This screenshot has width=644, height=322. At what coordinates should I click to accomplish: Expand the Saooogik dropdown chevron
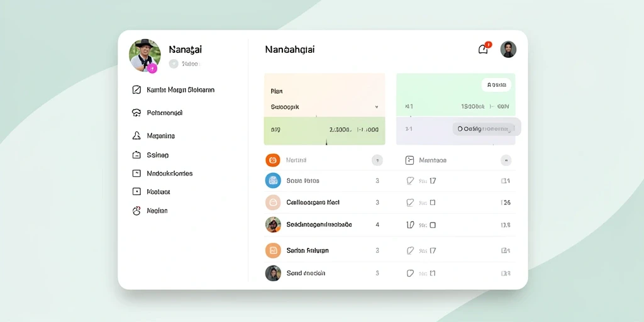377,107
